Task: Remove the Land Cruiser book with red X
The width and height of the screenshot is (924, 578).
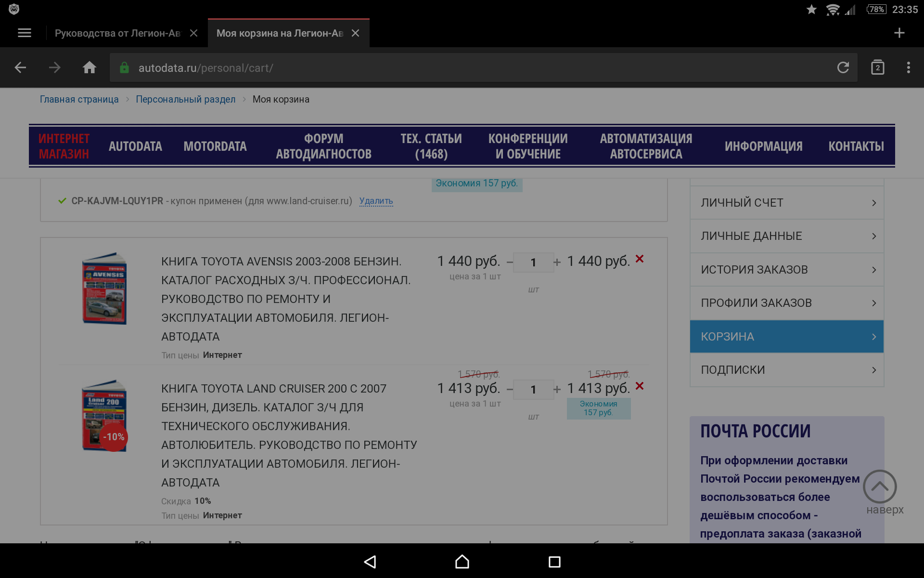Action: [x=640, y=386]
